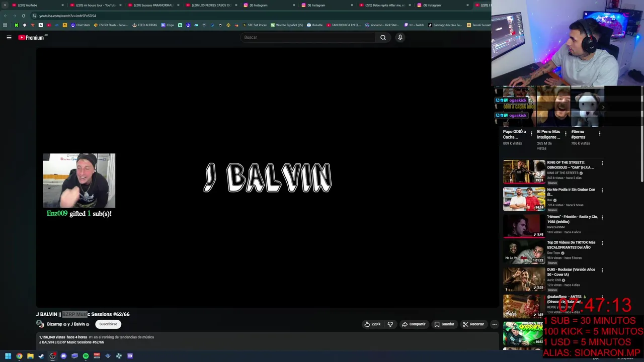The width and height of the screenshot is (644, 362).
Task: Open Wordle Español bookmark
Action: 287,25
